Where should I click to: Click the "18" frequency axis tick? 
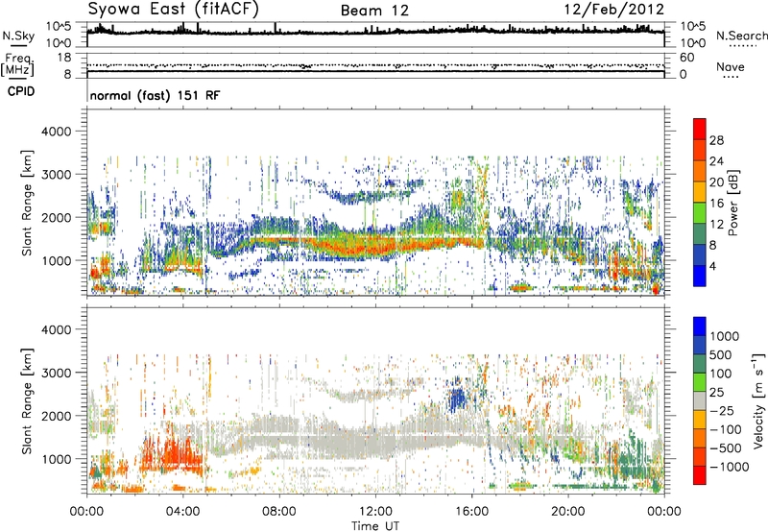tap(64, 58)
